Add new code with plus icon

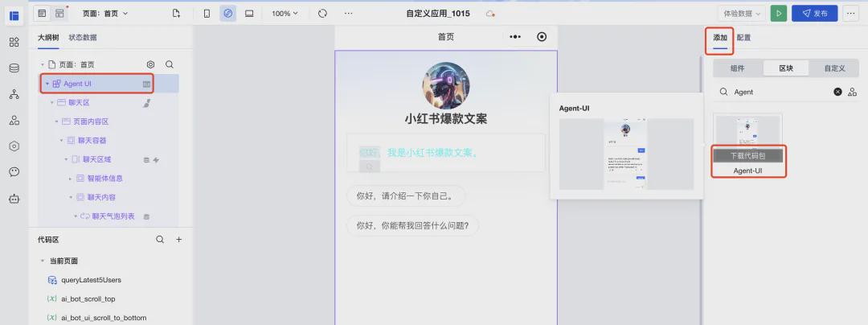click(178, 240)
